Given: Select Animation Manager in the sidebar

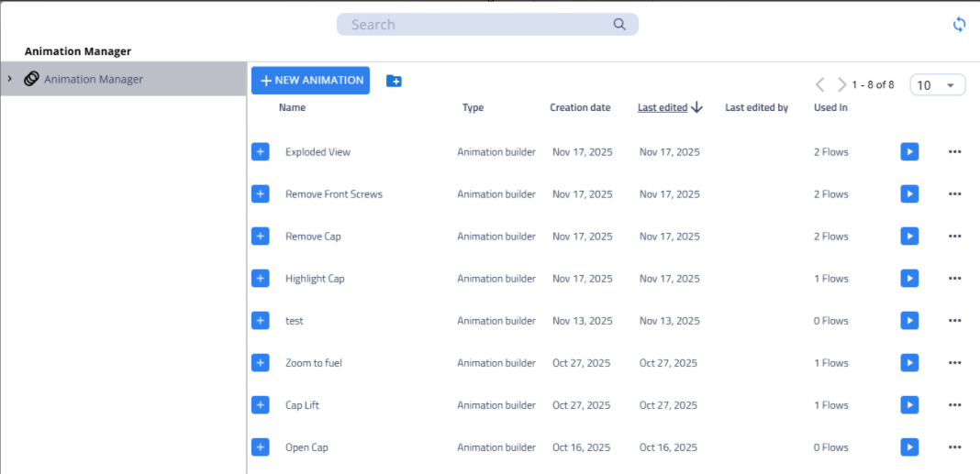Looking at the screenshot, I should pos(94,80).
